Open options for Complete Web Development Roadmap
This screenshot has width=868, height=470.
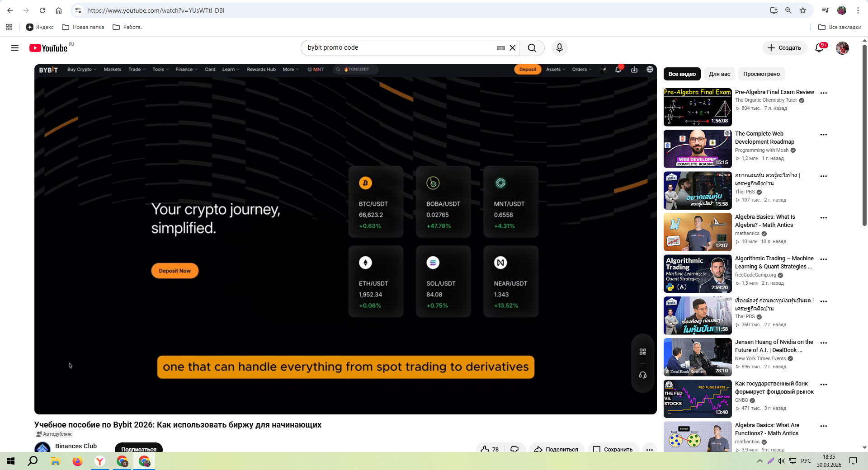(x=824, y=135)
